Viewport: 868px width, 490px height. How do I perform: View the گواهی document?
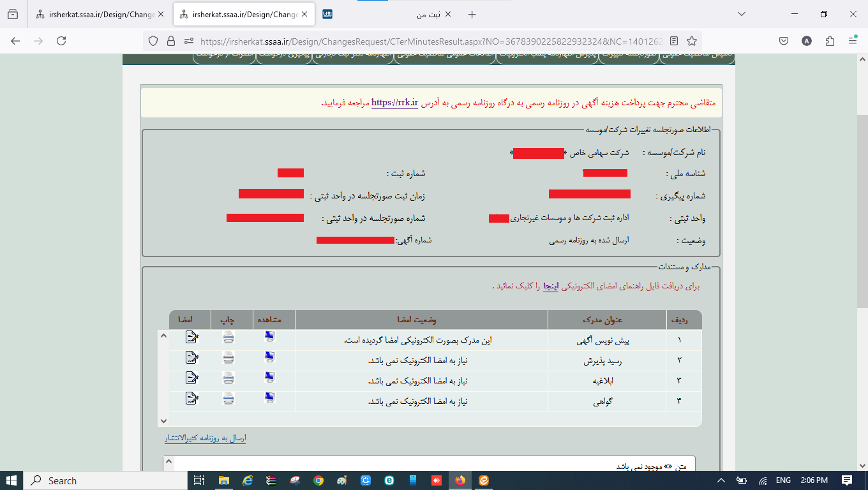269,399
